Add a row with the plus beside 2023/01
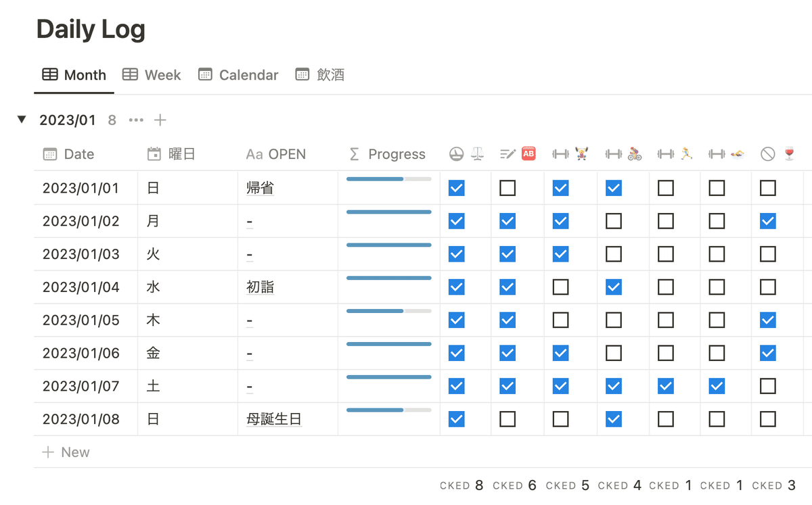The image size is (812, 505). coord(160,120)
